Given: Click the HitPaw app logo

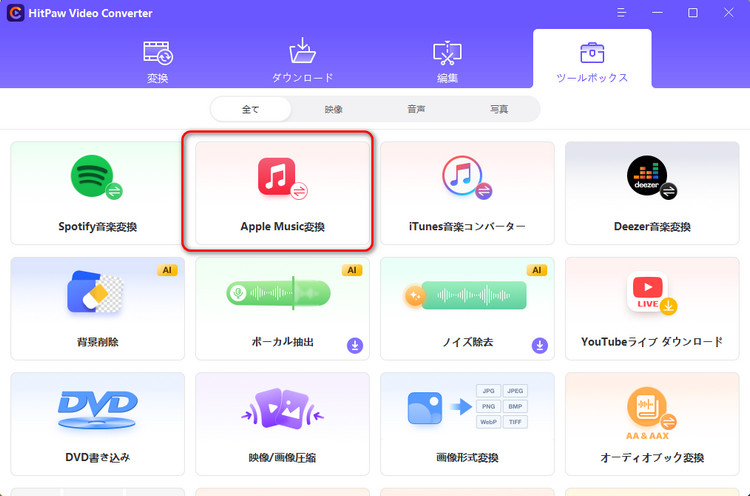Looking at the screenshot, I should click(x=15, y=13).
